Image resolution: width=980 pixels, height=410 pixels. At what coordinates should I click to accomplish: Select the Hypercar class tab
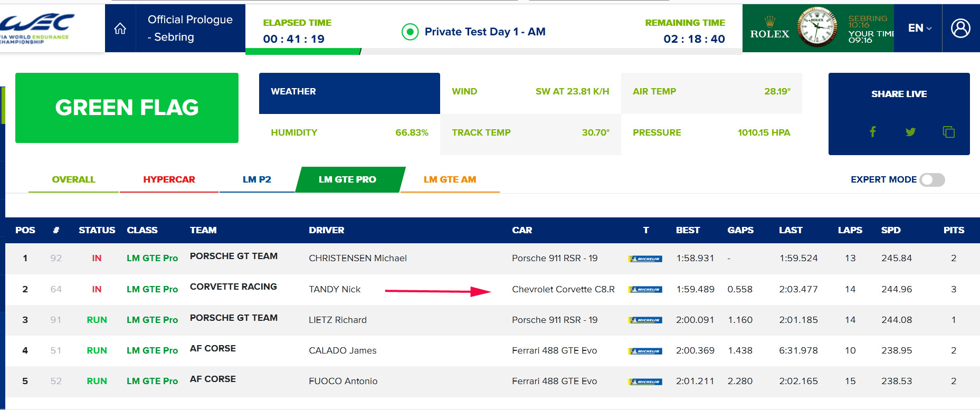(169, 179)
